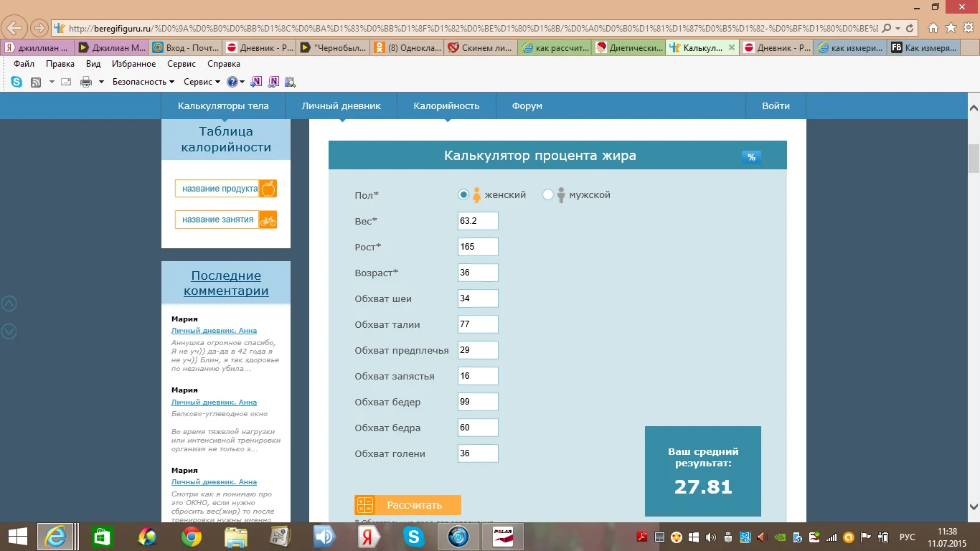Open the 'Избранное' menu
Image resolution: width=980 pixels, height=551 pixels.
(134, 64)
